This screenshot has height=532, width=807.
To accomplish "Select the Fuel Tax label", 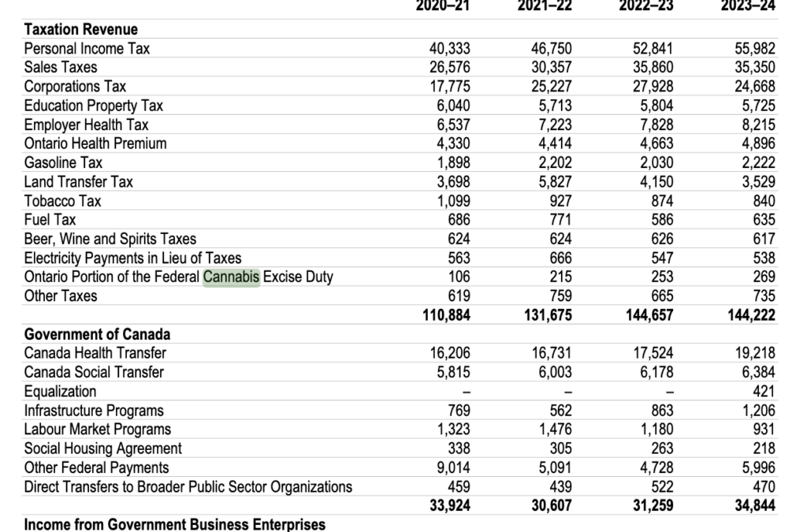I will coord(50,220).
